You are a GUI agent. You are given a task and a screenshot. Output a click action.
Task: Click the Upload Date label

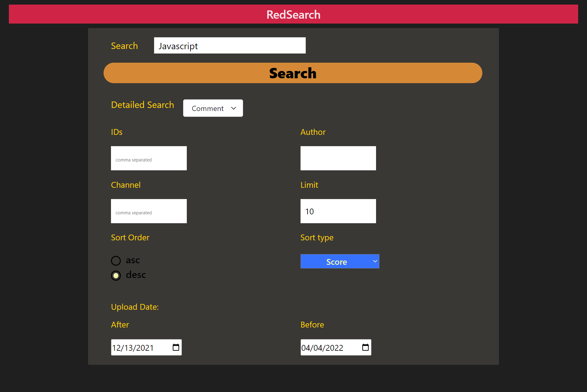[x=135, y=307]
